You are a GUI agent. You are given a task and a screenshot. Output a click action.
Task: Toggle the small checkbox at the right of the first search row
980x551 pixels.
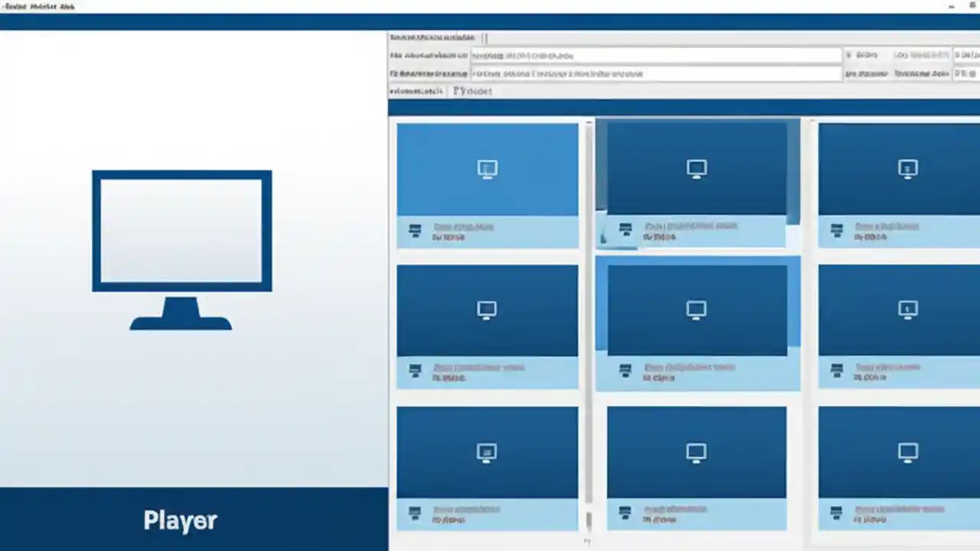click(x=848, y=54)
